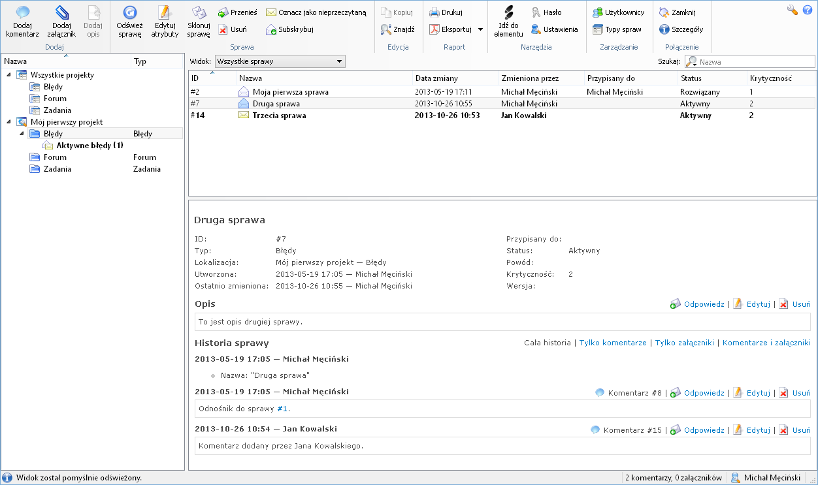This screenshot has height=485, width=818.
Task: Open the Widok combo box
Action: pos(280,62)
